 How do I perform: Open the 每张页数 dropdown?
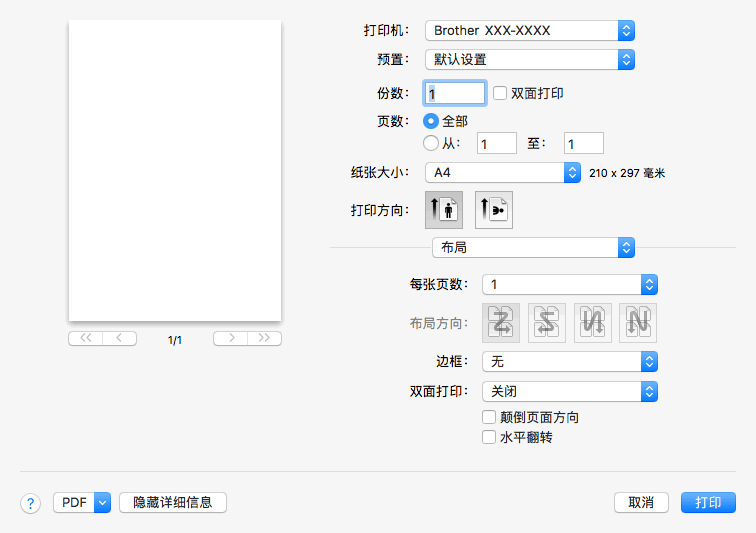pos(569,284)
